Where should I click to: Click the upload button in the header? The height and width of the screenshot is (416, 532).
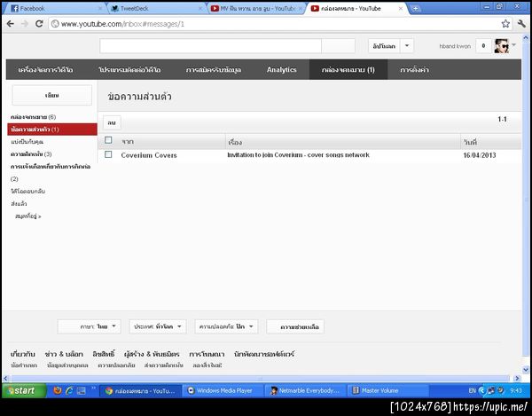point(384,46)
